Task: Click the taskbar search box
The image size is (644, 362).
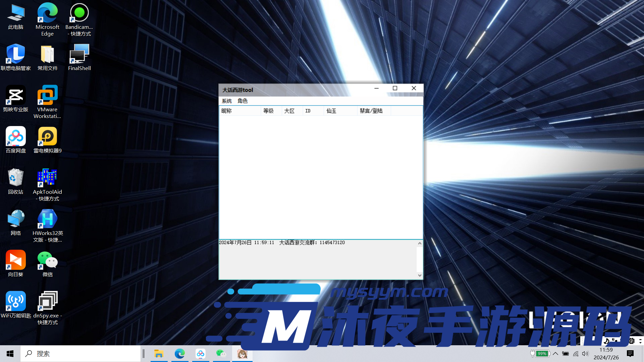Action: point(80,354)
